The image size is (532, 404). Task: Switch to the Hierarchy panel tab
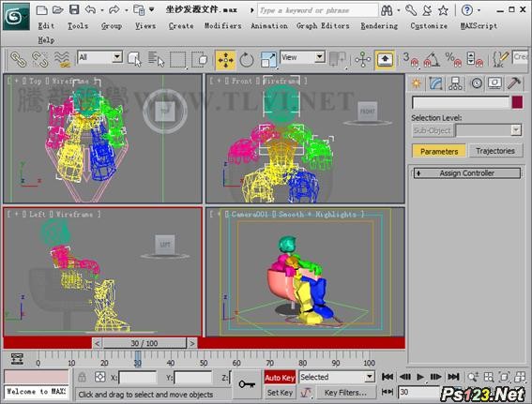pos(455,83)
